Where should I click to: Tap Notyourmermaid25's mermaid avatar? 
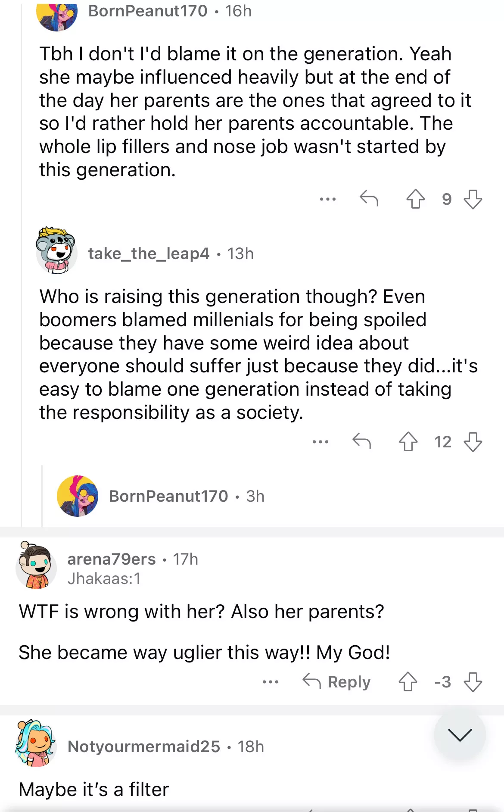35,743
